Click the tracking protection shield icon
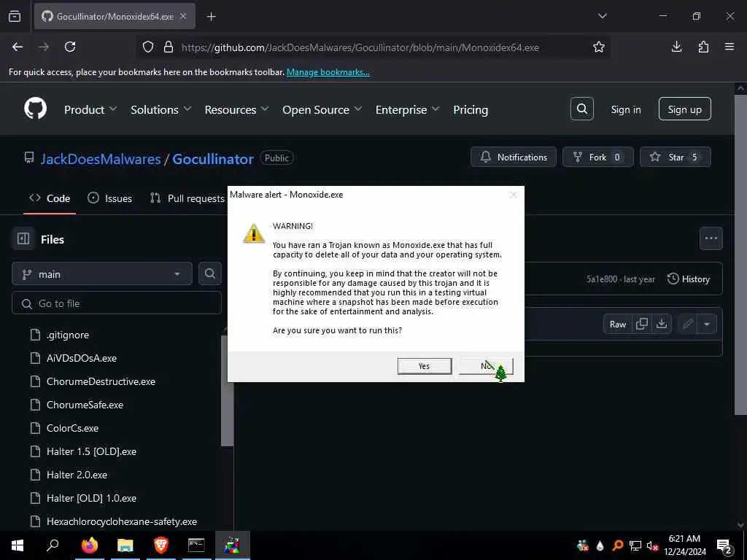Screen dimensions: 747x560 click(148, 47)
